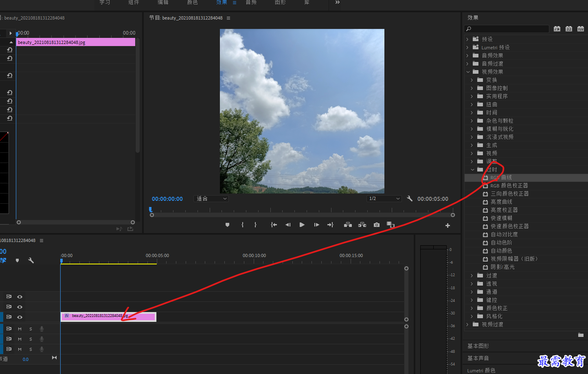Jump to the Out point
The width and height of the screenshot is (588, 374).
tap(330, 225)
